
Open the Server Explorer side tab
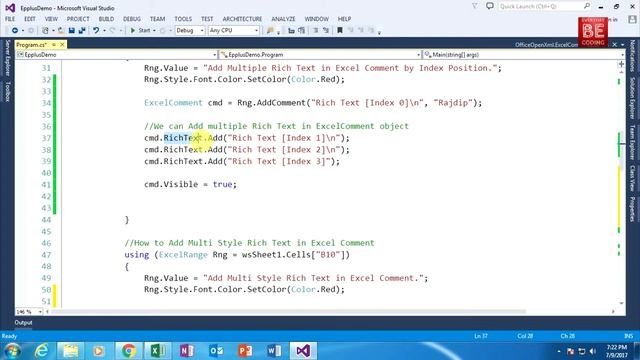[x=7, y=58]
